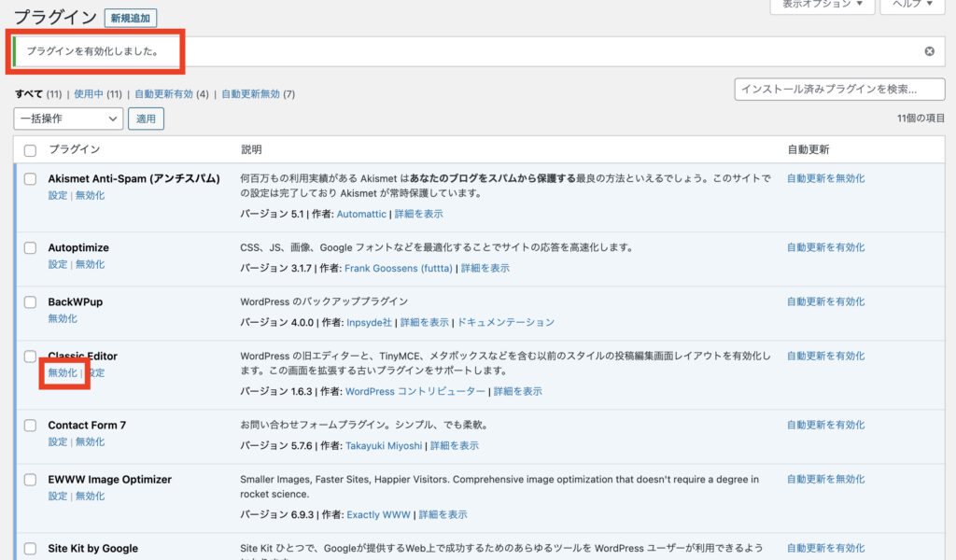Open the Exactly WWW author link

379,515
